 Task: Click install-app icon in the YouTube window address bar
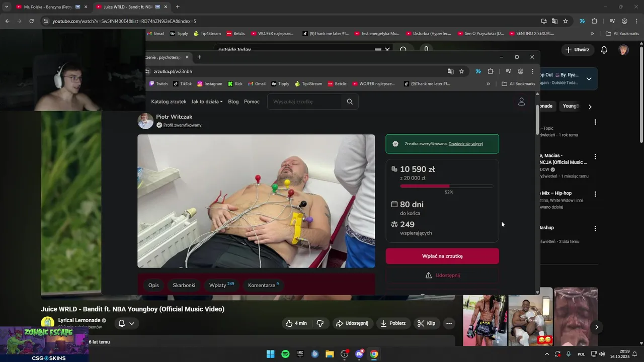click(544, 21)
